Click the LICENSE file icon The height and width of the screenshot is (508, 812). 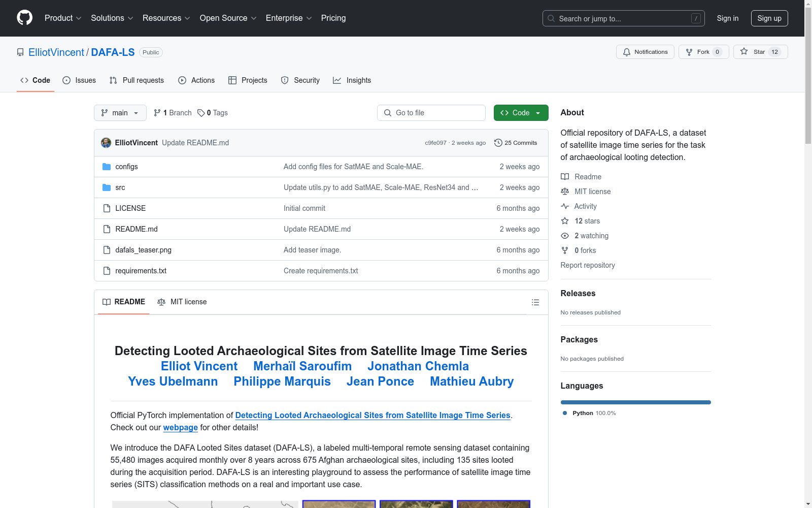(x=107, y=208)
